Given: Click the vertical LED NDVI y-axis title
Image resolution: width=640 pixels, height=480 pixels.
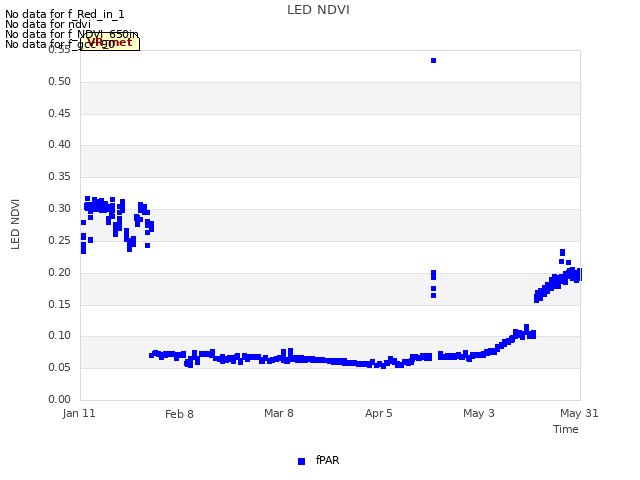Looking at the screenshot, I should (x=15, y=224).
